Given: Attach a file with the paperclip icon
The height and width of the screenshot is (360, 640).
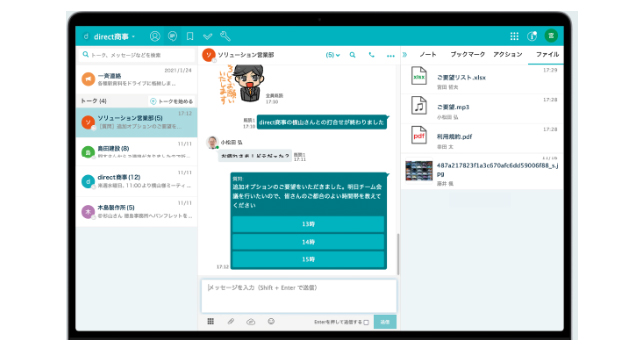Looking at the screenshot, I should coord(231,322).
